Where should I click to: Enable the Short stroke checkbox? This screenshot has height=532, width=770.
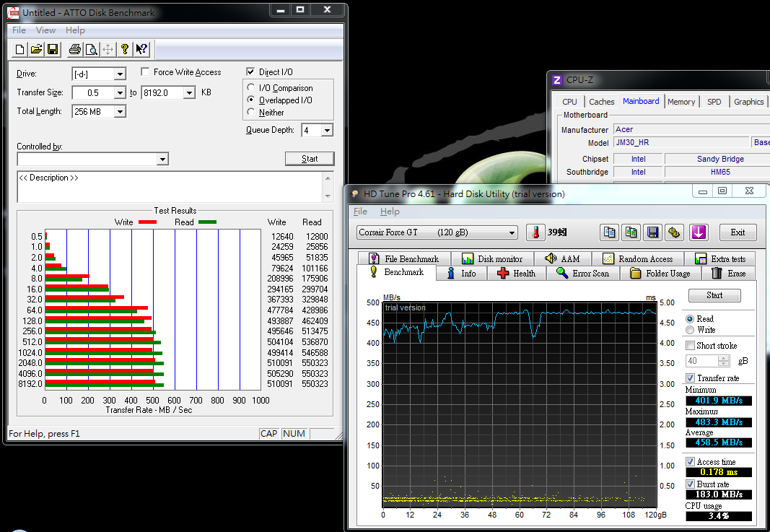click(x=690, y=345)
